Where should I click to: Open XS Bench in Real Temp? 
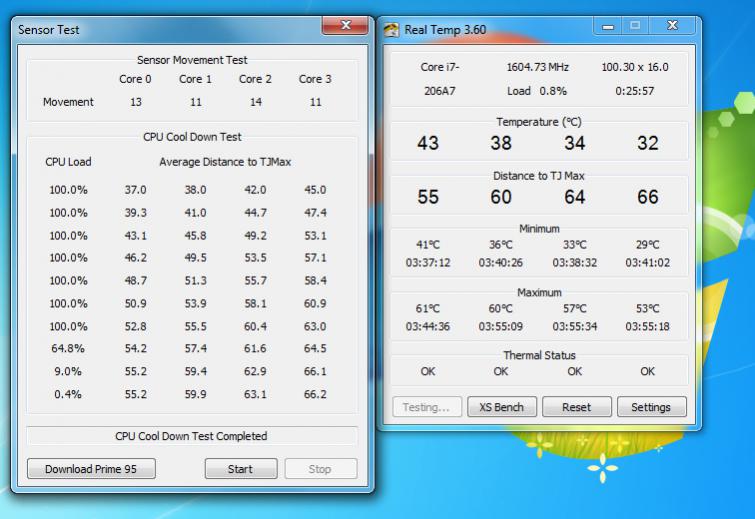(501, 407)
